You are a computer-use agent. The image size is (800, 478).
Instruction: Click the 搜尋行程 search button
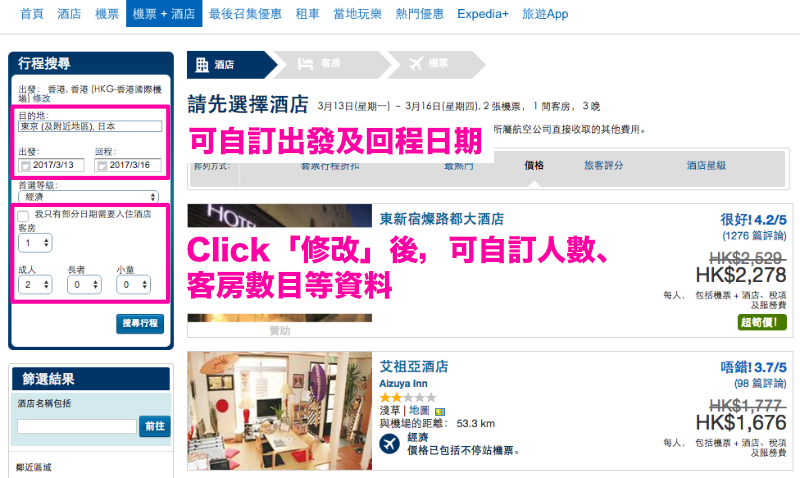point(140,323)
